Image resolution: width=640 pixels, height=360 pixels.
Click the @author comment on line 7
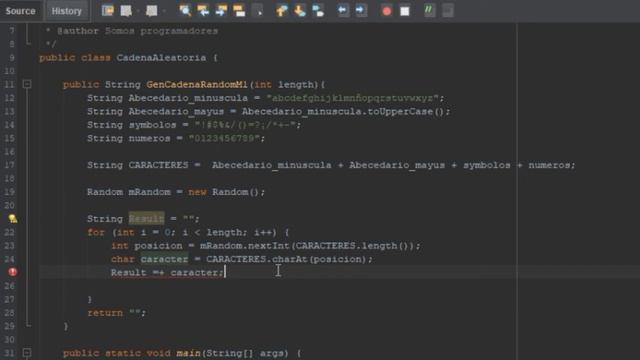pyautogui.click(x=137, y=31)
